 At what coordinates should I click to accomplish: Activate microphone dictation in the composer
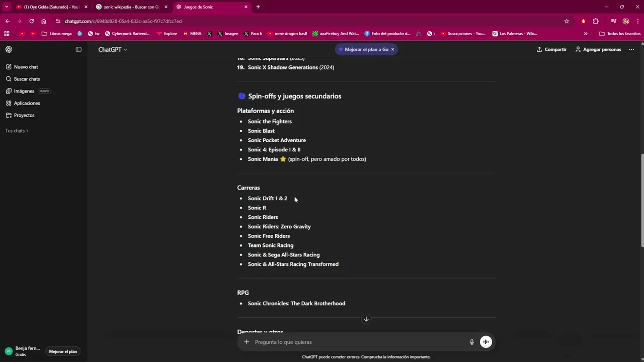coord(472,342)
